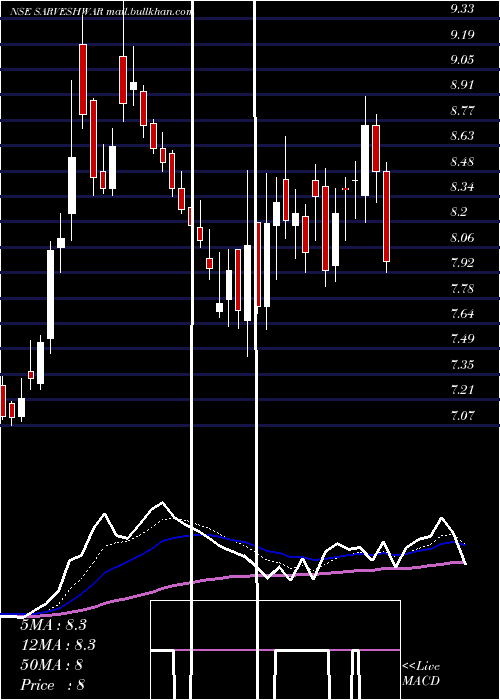Click the 8.34 price level label

pyautogui.click(x=462, y=186)
